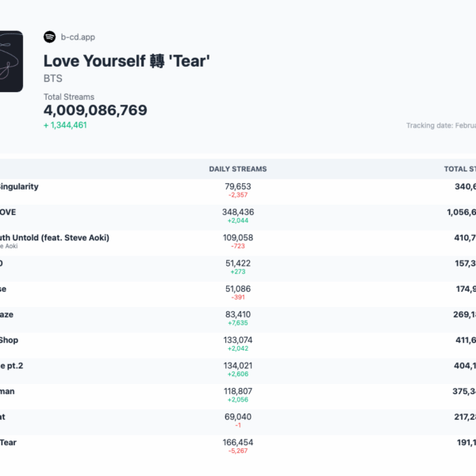This screenshot has height=476, width=476.
Task: Click the Tracking date text
Action: point(441,125)
